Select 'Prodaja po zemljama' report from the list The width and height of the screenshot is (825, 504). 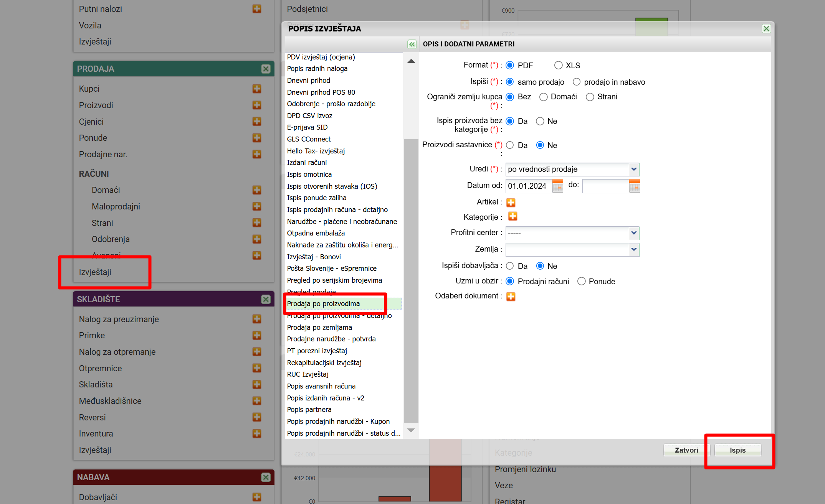tap(319, 327)
